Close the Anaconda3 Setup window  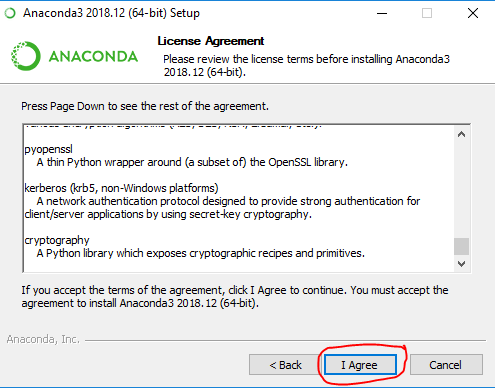[x=473, y=13]
